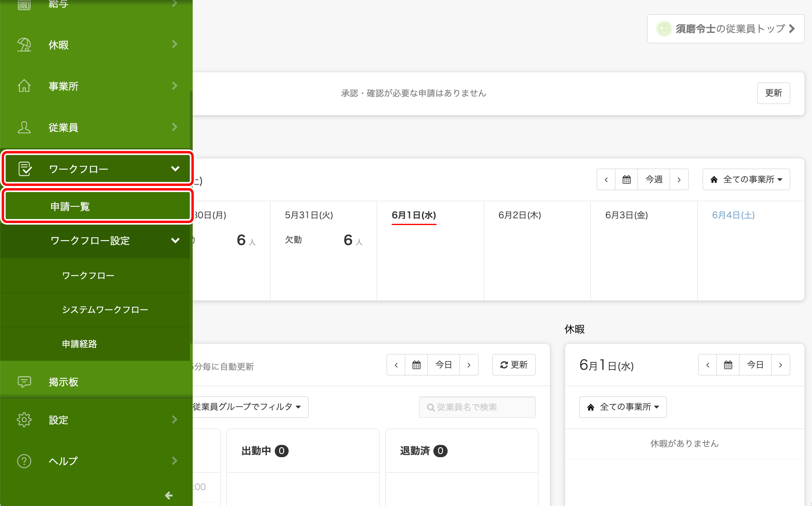This screenshot has height=506, width=812.
Task: Open ワークフロー submenu item under settings
Action: tap(95, 275)
